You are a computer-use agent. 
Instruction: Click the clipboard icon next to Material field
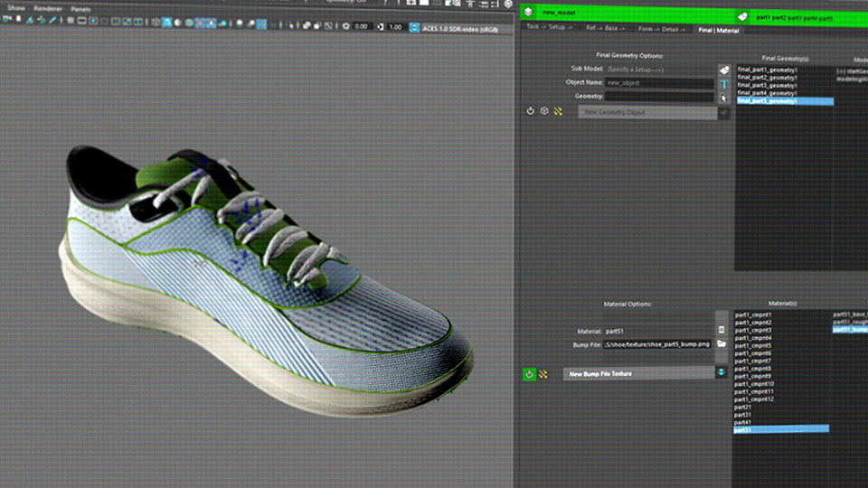pos(722,331)
